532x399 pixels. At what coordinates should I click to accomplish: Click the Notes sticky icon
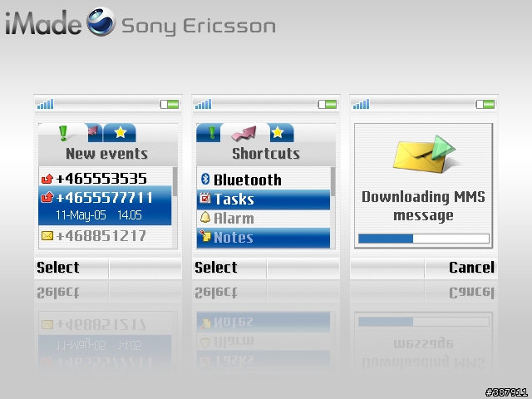pyautogui.click(x=205, y=236)
